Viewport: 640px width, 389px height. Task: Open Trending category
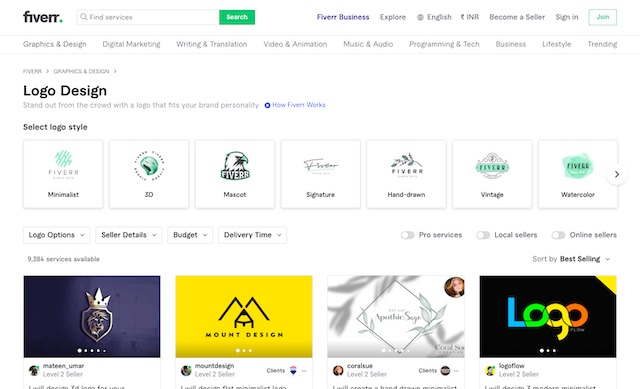tap(602, 44)
